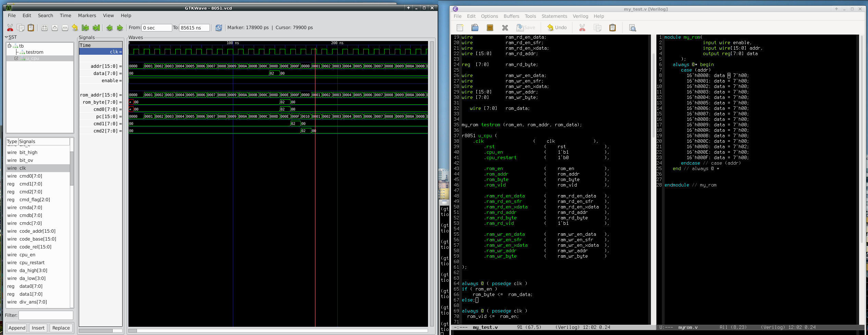868x335 pixels.
Task: Open Options menu in Emacs
Action: [489, 16]
